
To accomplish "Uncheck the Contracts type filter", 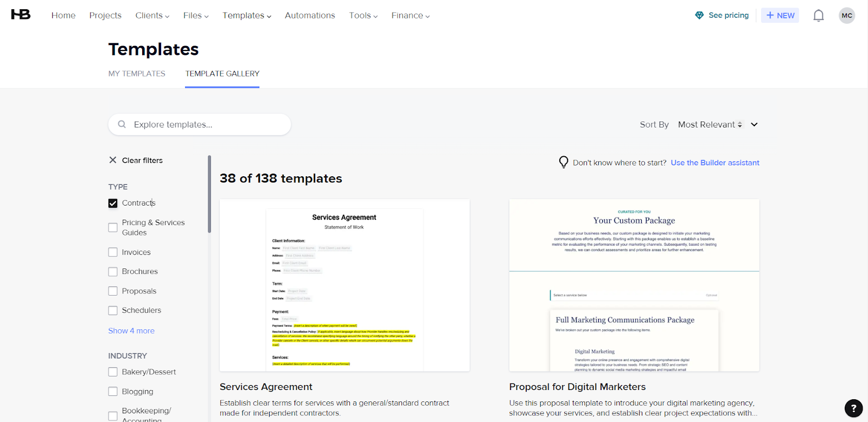I will pos(113,203).
